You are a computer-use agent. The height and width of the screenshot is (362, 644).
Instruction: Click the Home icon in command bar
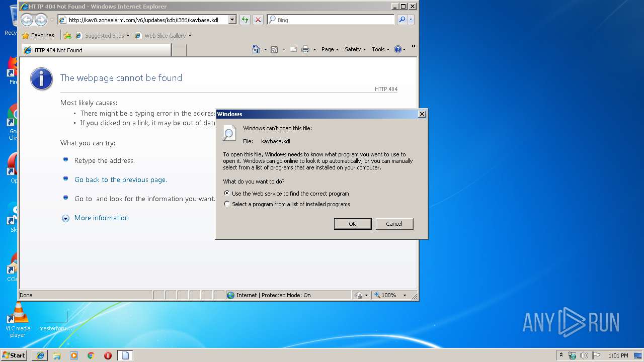[x=256, y=49]
